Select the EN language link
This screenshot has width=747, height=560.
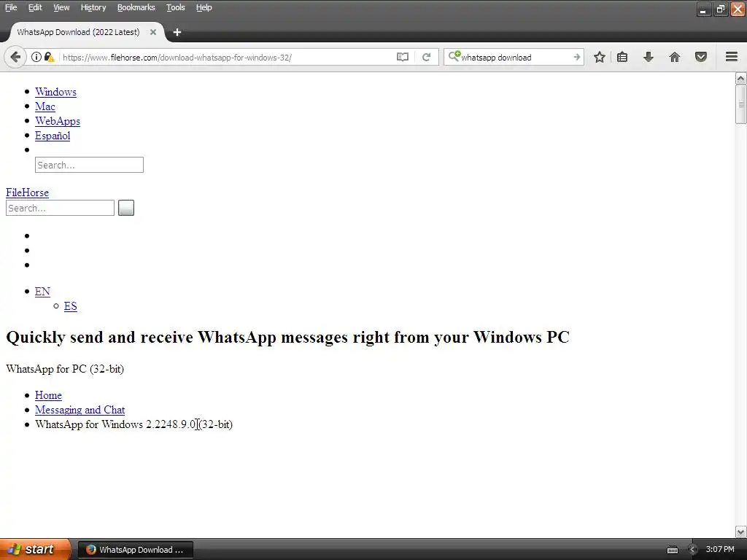click(x=42, y=292)
